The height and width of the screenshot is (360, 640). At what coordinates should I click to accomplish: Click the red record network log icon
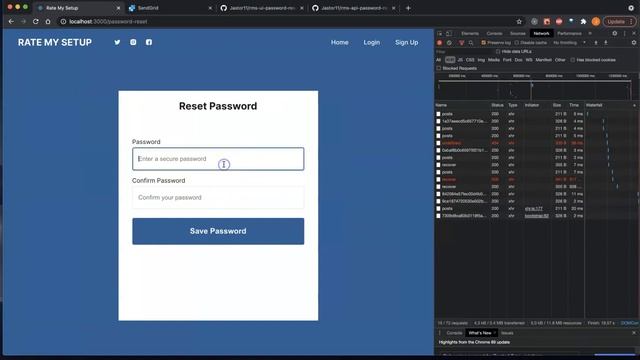(440, 43)
